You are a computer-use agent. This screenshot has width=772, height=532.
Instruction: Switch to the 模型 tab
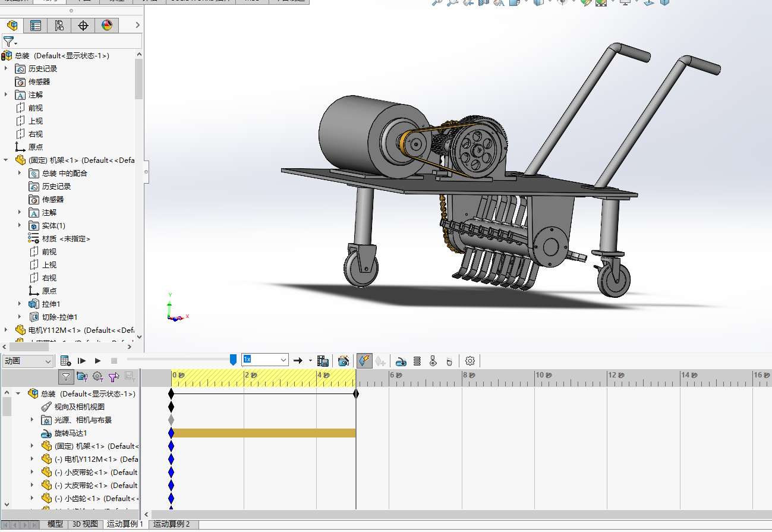point(55,524)
